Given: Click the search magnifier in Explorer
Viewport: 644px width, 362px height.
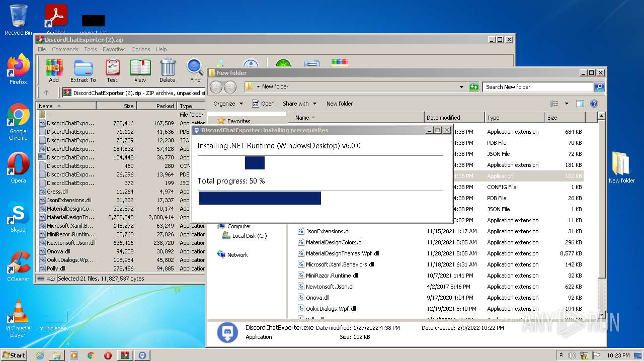Looking at the screenshot, I should (x=599, y=87).
